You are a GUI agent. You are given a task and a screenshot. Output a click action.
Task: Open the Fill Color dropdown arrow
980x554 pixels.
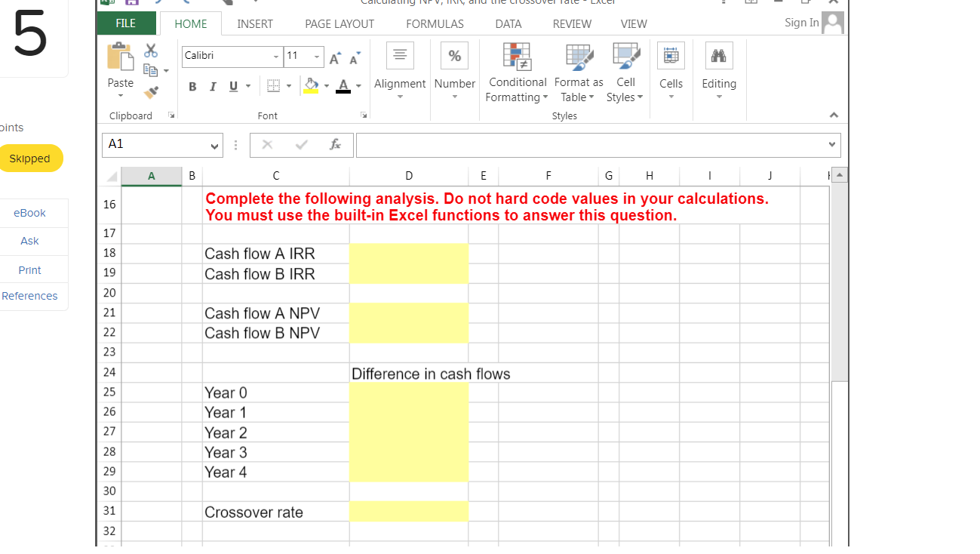point(325,86)
